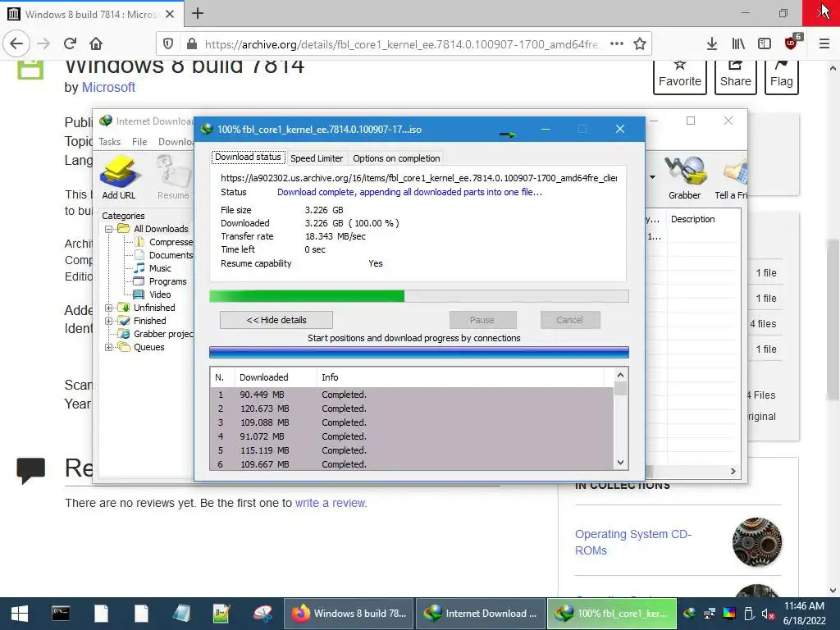Open the Tasks menu in IDM
Viewport: 840px width, 630px height.
109,141
